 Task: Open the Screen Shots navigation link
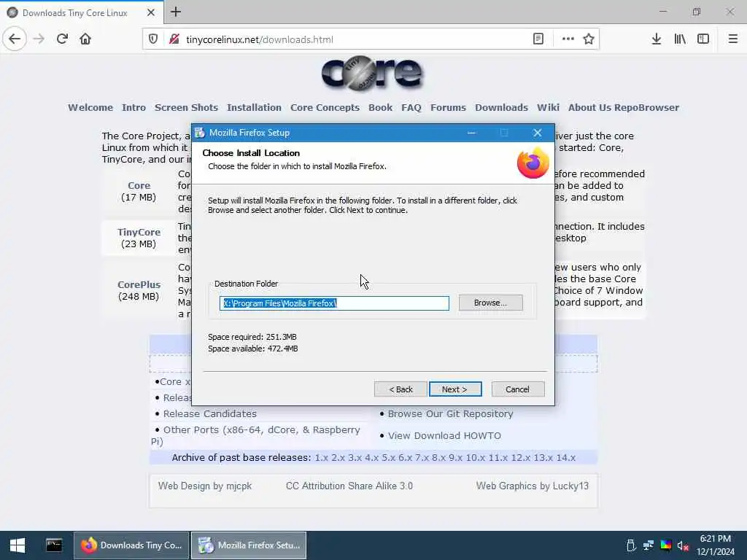(x=186, y=108)
